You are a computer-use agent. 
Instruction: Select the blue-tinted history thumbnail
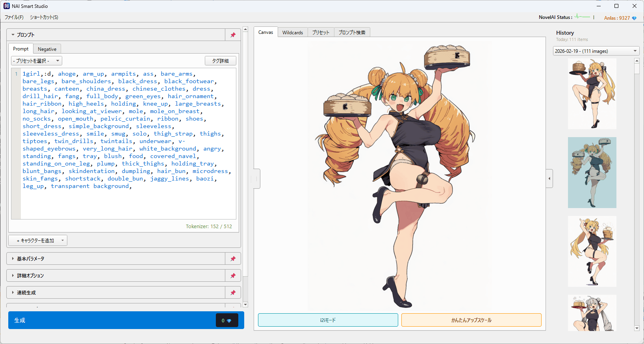point(592,173)
